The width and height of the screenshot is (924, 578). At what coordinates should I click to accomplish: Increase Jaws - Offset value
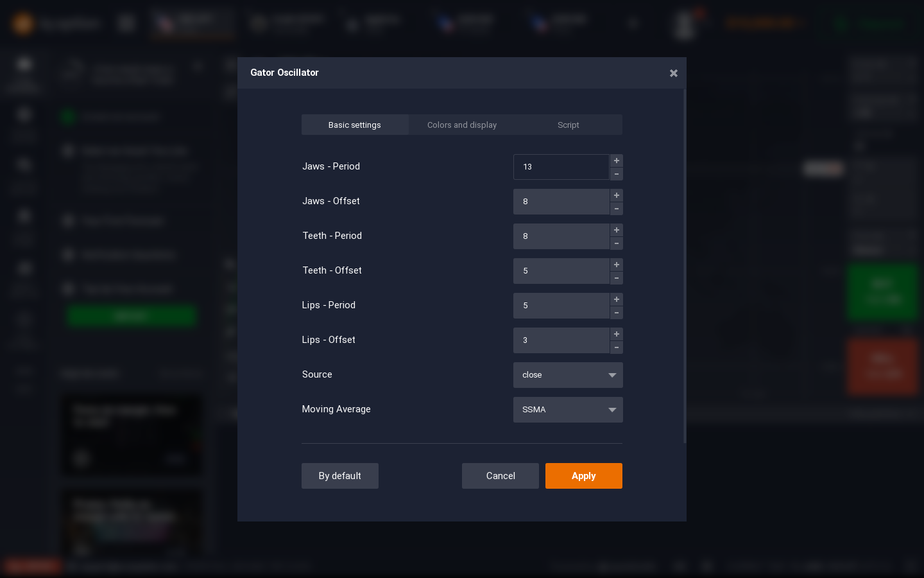(x=617, y=195)
